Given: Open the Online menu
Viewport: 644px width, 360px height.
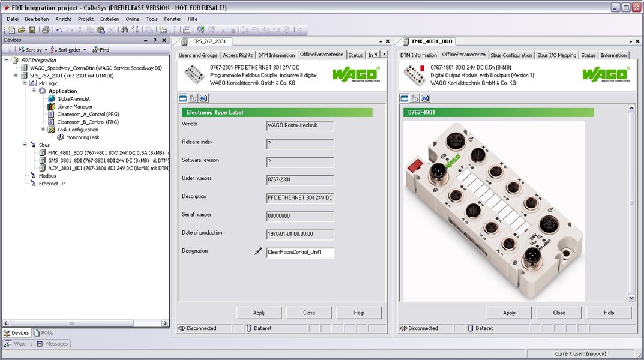Looking at the screenshot, I should click(x=133, y=19).
